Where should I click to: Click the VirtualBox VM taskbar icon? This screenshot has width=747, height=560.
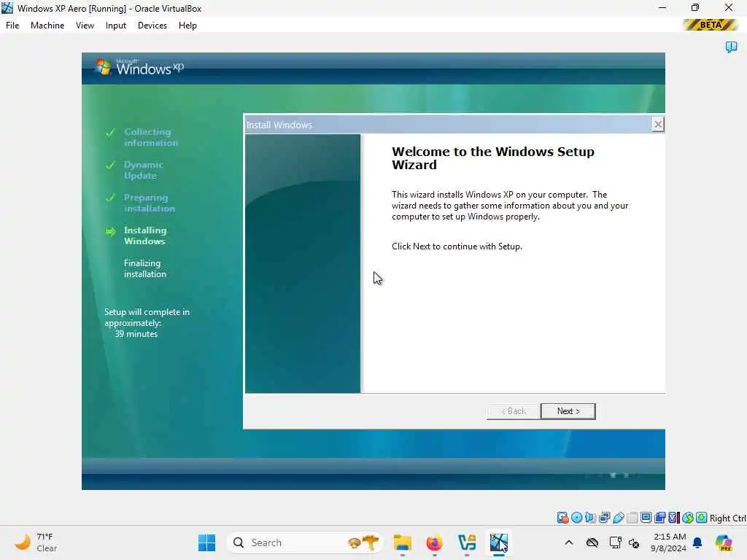(x=499, y=542)
